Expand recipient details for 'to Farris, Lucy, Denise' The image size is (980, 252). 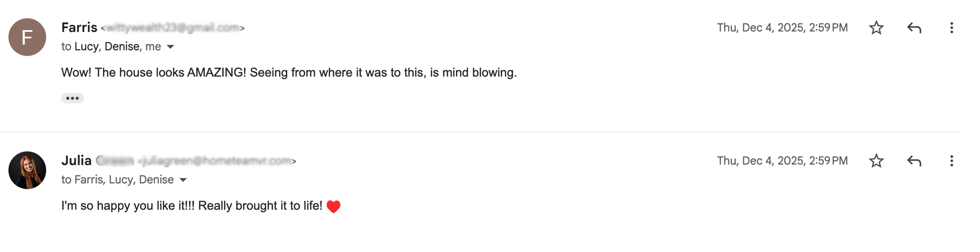click(x=183, y=180)
